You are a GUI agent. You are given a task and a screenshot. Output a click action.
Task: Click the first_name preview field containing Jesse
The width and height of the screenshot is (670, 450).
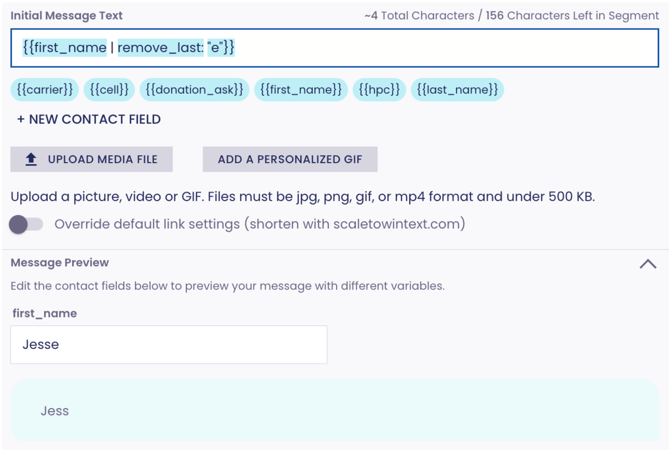pyautogui.click(x=168, y=345)
